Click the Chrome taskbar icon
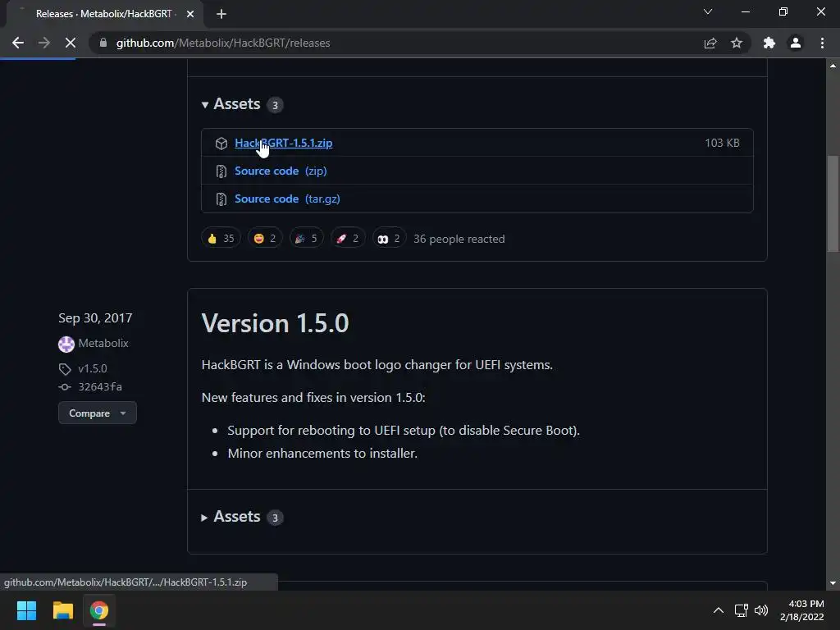The width and height of the screenshot is (840, 630). (99, 610)
